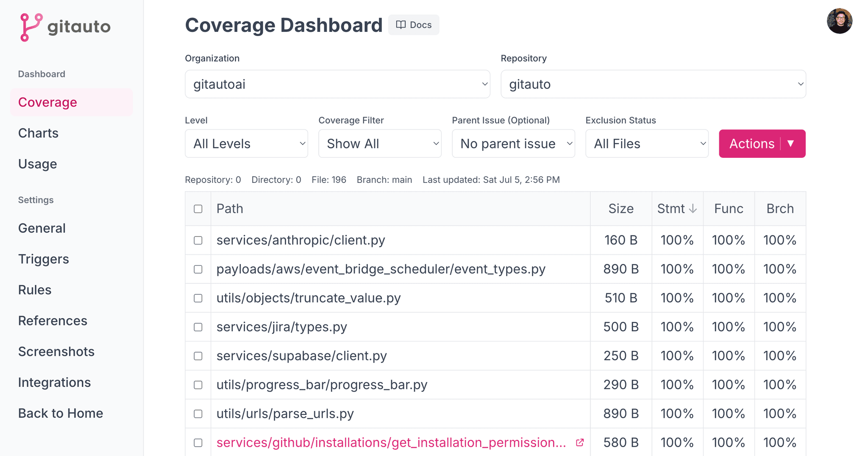Click the Branch: main status text
This screenshot has width=868, height=456.
(x=384, y=180)
